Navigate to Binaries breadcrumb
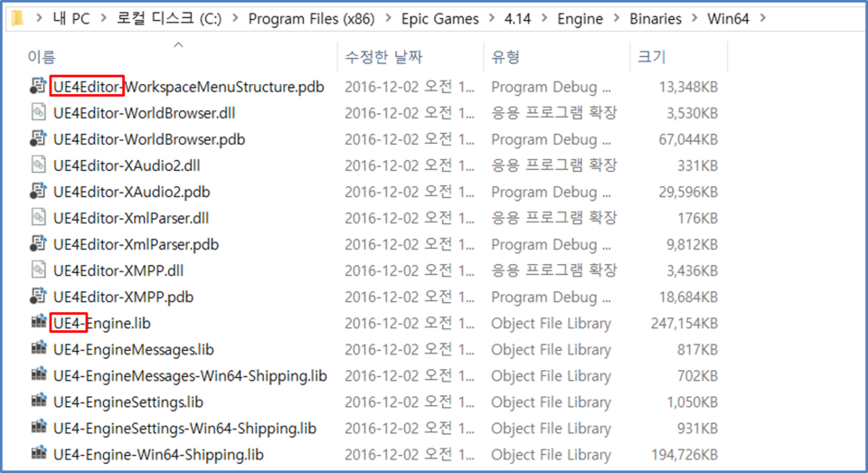The image size is (868, 473). [656, 19]
